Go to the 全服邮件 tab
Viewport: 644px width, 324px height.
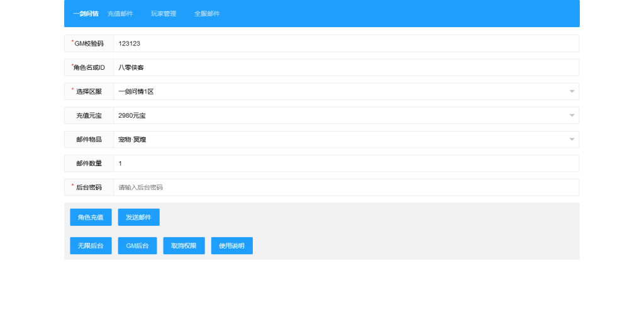(207, 14)
